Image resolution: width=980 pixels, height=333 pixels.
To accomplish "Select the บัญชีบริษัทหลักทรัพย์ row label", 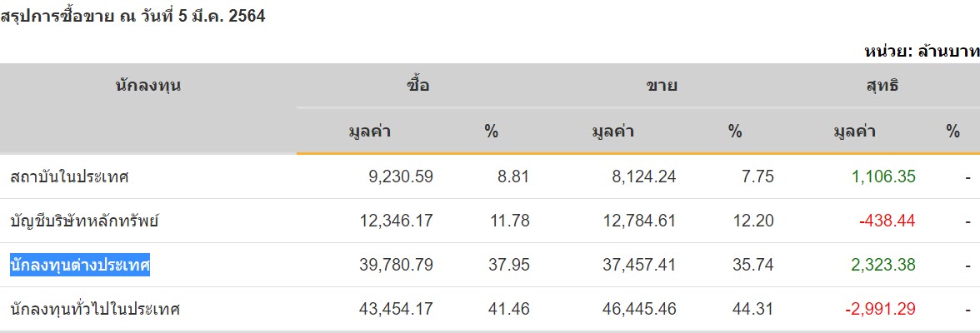I will (x=85, y=221).
